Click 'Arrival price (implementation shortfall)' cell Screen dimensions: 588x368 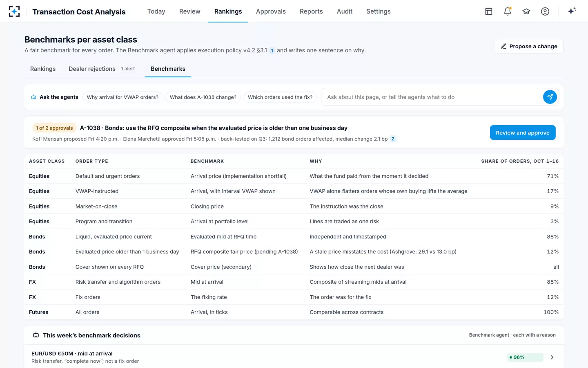click(x=238, y=176)
